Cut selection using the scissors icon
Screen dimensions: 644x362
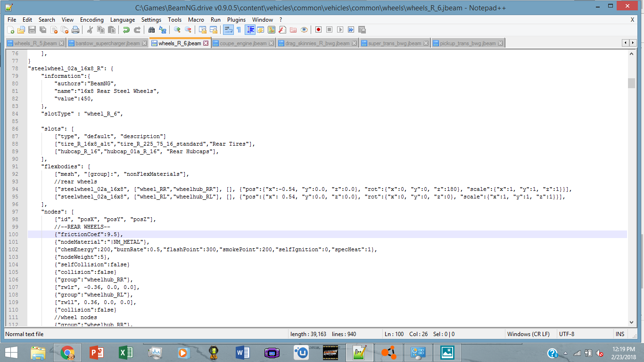[x=90, y=30]
